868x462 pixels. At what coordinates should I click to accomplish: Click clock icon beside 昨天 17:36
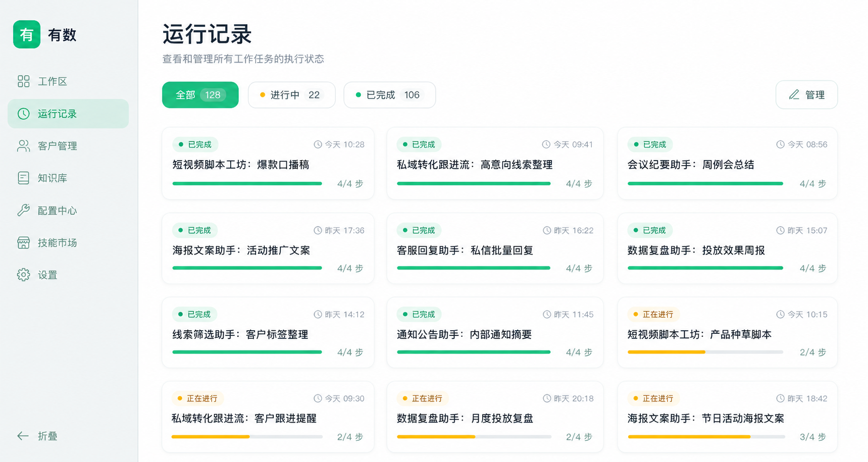[318, 230]
